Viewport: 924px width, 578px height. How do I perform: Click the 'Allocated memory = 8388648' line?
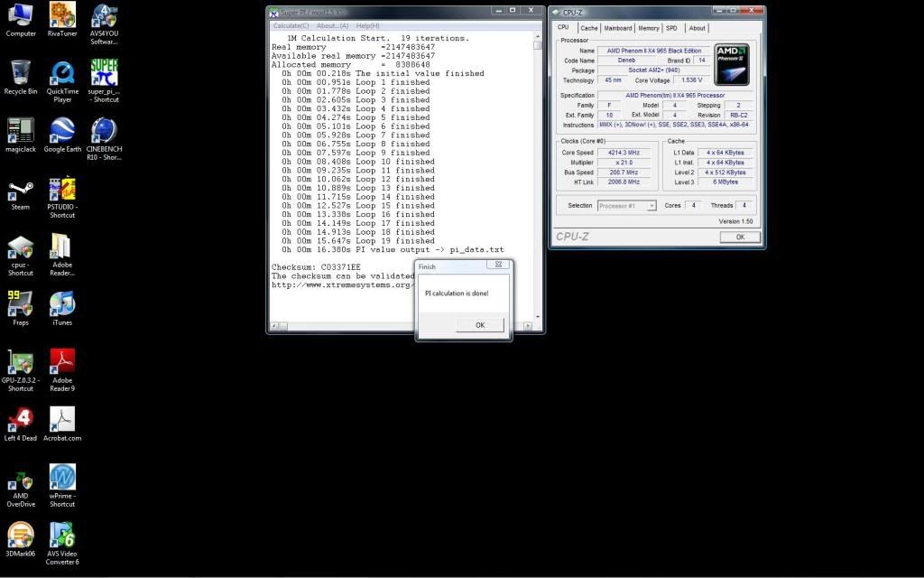[351, 65]
